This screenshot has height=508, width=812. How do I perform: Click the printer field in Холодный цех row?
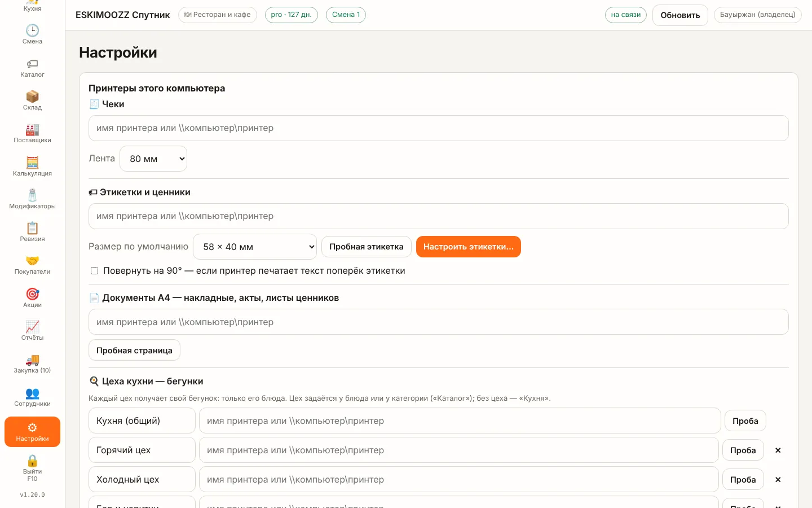pos(459,479)
